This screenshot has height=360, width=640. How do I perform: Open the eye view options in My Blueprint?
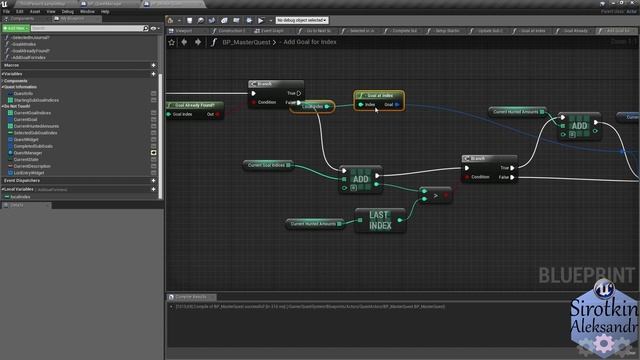click(x=155, y=29)
